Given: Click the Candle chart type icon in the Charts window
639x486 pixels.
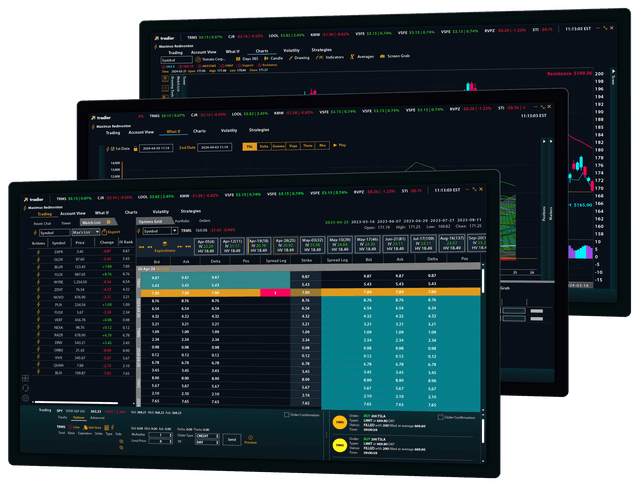Looking at the screenshot, I should tap(266, 58).
